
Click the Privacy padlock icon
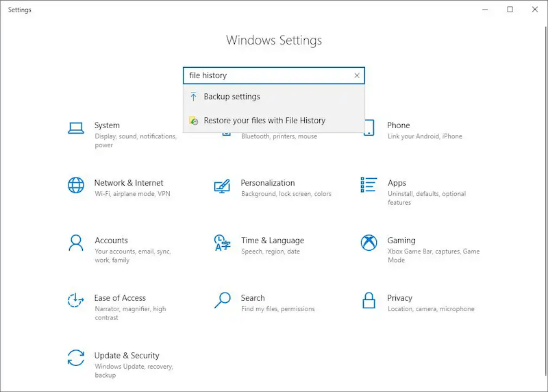pyautogui.click(x=369, y=300)
